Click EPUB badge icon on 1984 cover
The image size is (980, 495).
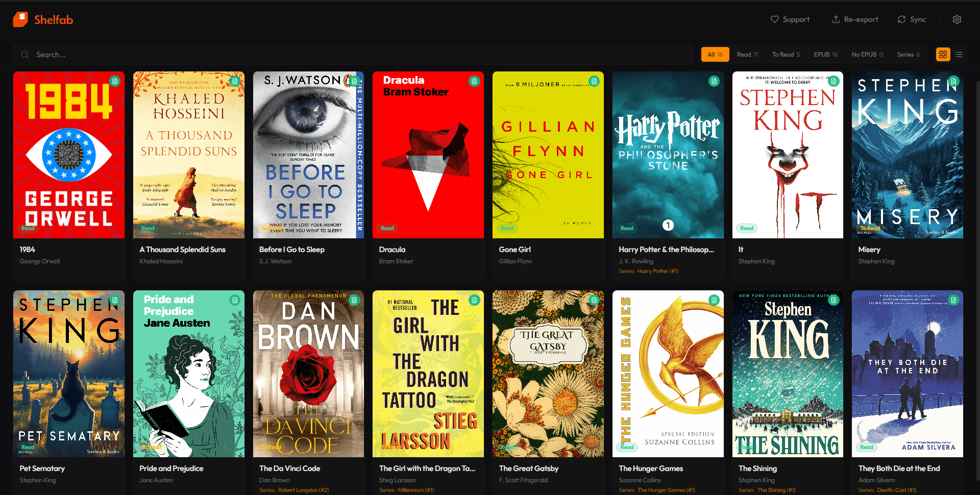pos(115,81)
